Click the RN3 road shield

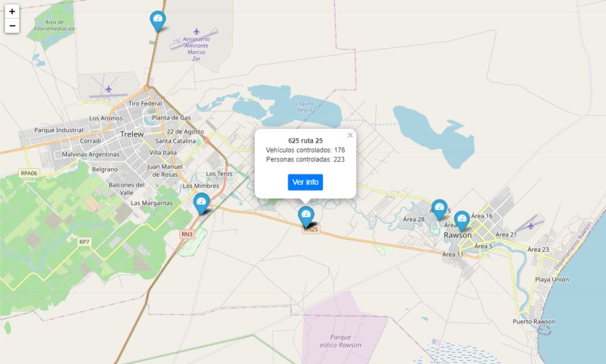(187, 234)
